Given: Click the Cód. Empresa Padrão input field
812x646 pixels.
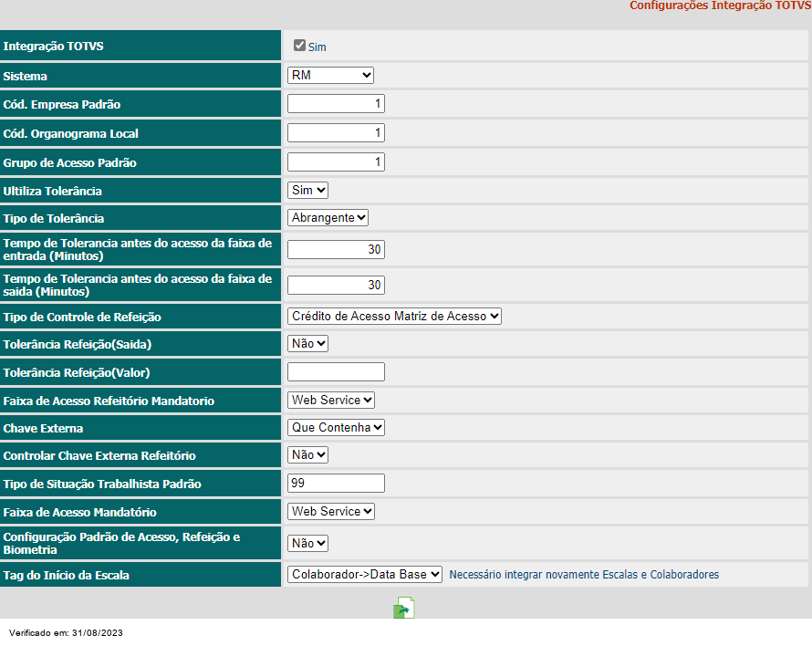Looking at the screenshot, I should tap(336, 104).
